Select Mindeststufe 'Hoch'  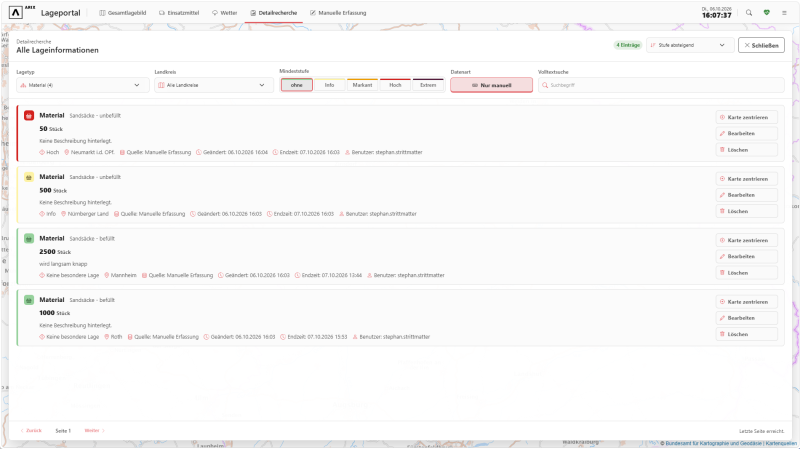point(395,85)
